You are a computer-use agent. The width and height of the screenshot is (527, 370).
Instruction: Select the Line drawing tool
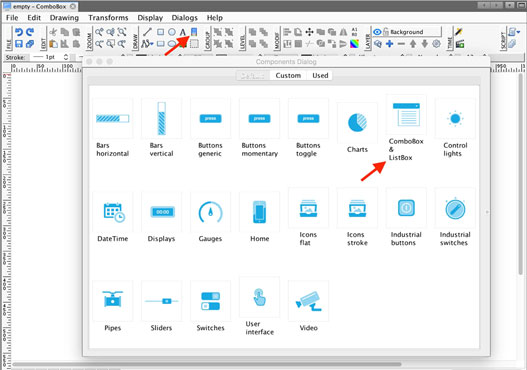147,32
